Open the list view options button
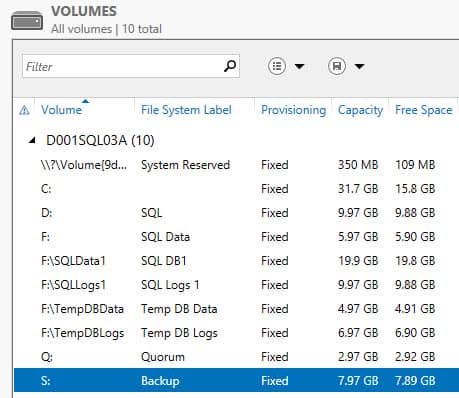The image size is (459, 398). (277, 66)
